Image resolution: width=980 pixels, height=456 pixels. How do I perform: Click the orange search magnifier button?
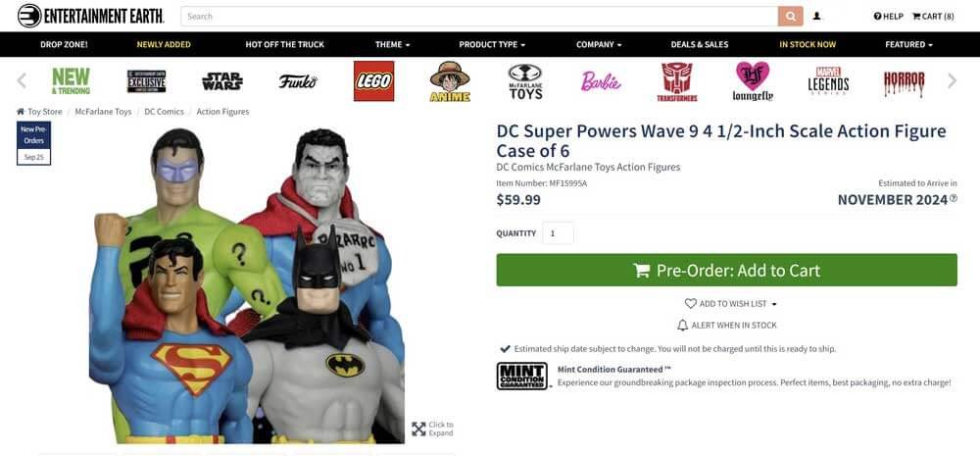(x=791, y=17)
